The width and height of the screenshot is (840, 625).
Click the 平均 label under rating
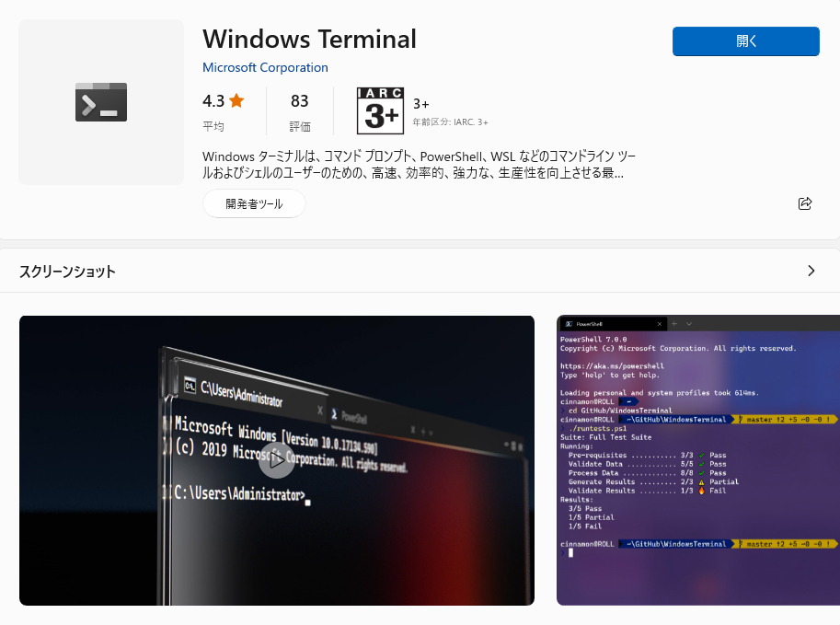tap(213, 126)
